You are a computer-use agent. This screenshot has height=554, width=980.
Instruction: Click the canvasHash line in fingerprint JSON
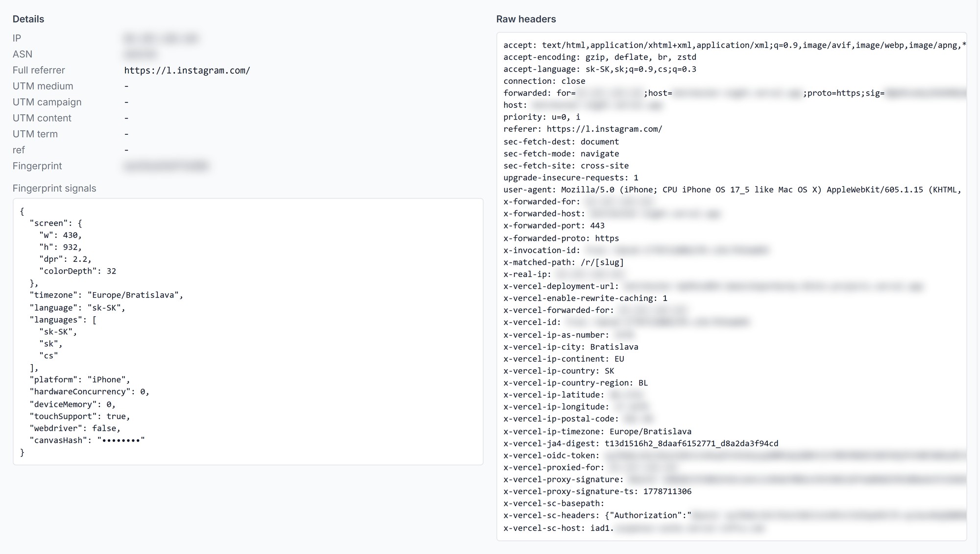[x=87, y=440]
